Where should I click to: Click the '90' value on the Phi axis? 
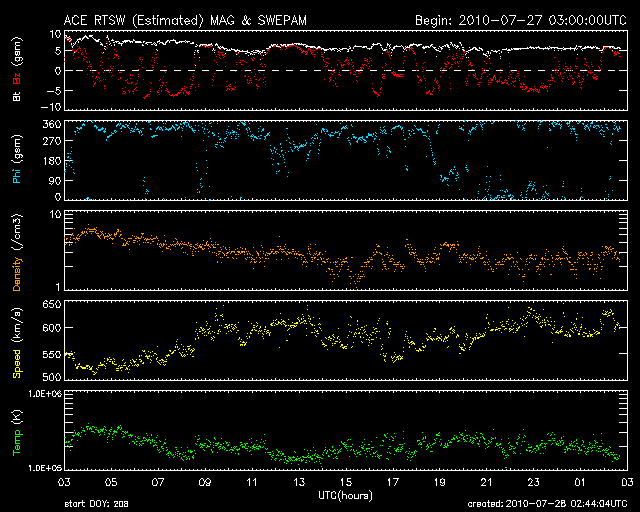coord(55,180)
